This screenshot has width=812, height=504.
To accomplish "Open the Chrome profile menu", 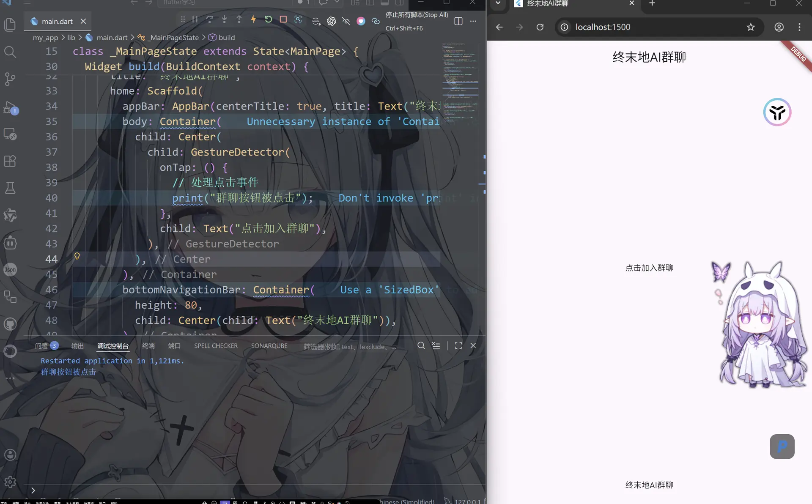I will (779, 27).
